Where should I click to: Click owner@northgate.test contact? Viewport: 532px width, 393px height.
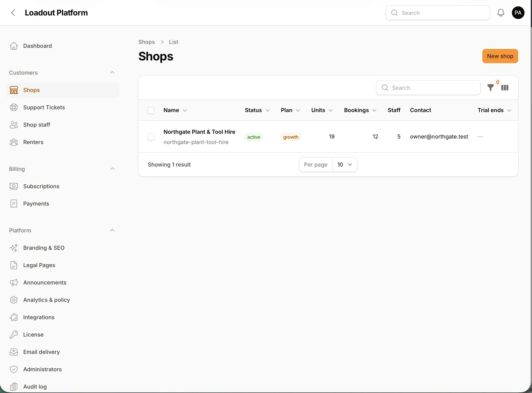(x=439, y=136)
